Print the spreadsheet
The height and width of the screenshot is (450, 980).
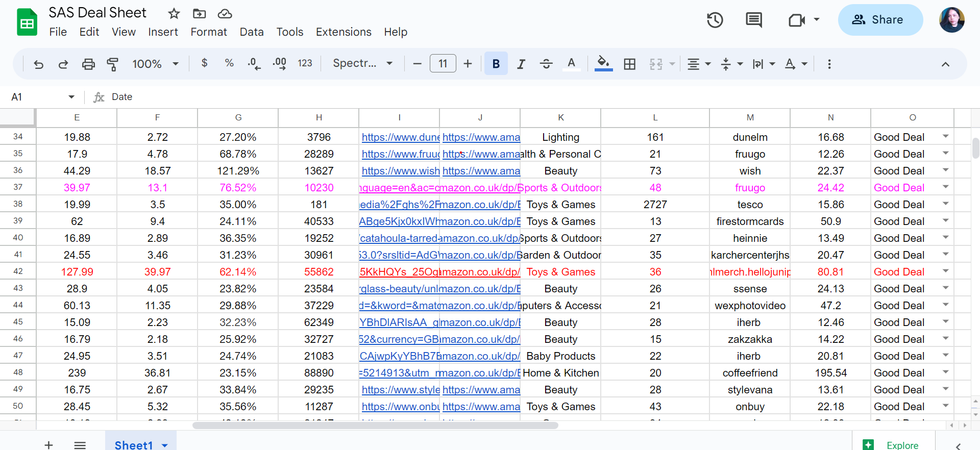(88, 64)
